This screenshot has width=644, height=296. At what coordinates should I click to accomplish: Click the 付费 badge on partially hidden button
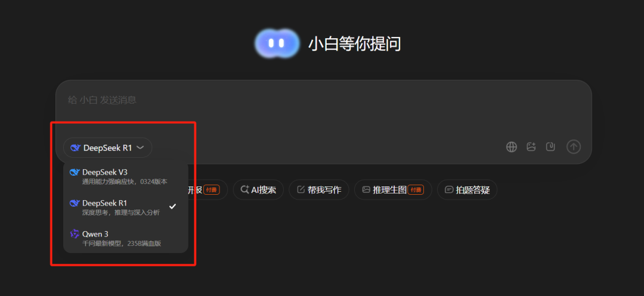pos(212,190)
